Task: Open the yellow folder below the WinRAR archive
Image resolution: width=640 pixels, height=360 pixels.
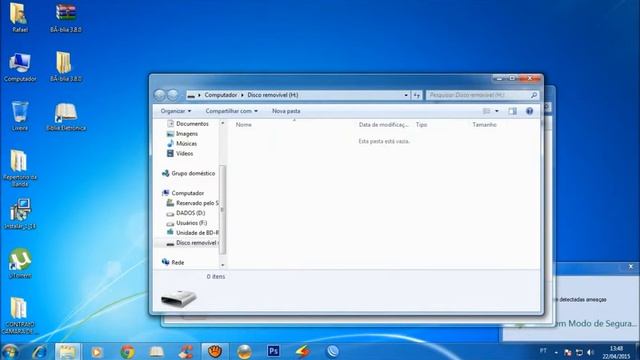Action: coord(65,67)
